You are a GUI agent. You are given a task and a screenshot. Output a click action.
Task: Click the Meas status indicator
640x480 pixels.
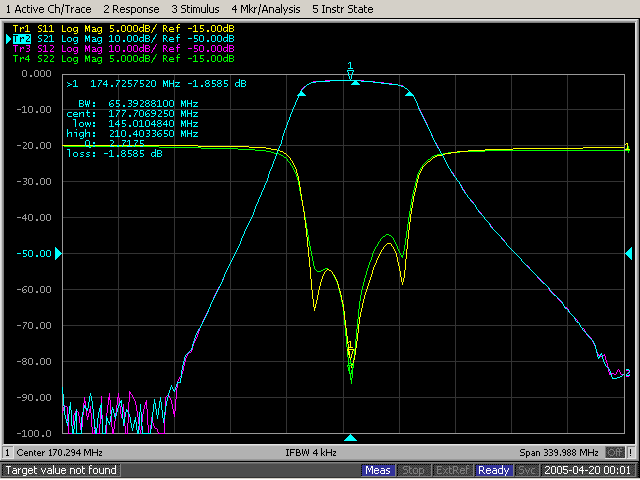(378, 470)
